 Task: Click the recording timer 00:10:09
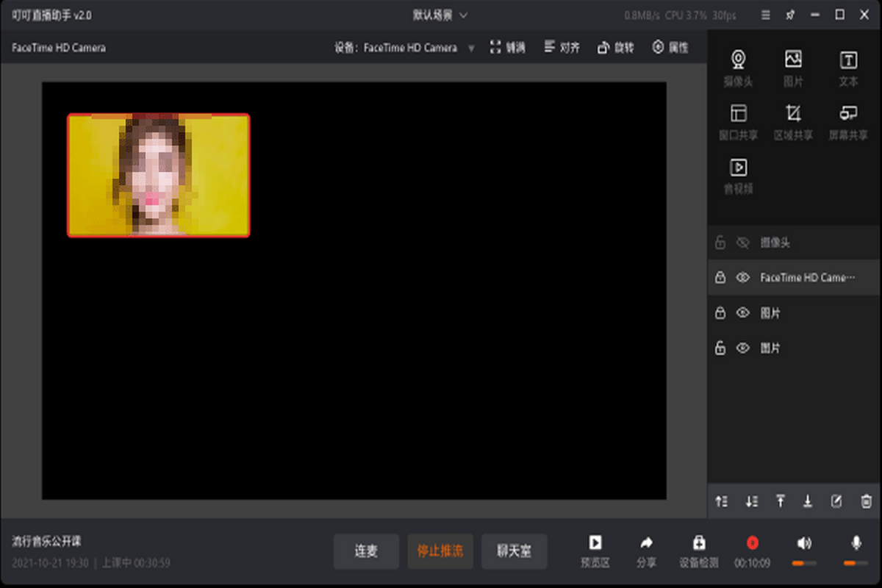752,563
